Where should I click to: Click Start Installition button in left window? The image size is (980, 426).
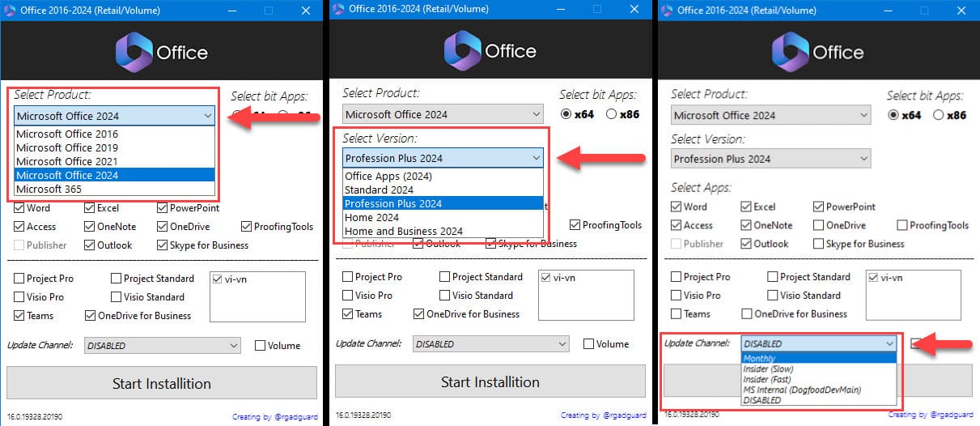[x=162, y=383]
